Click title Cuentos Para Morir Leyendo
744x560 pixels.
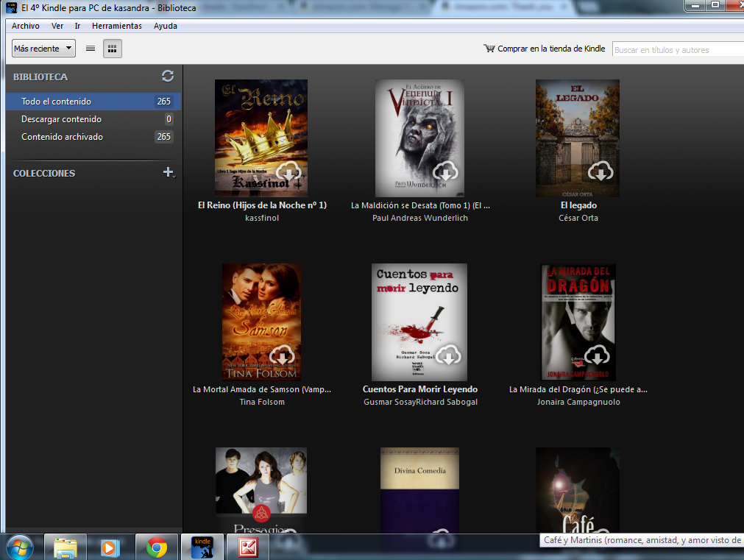(420, 389)
